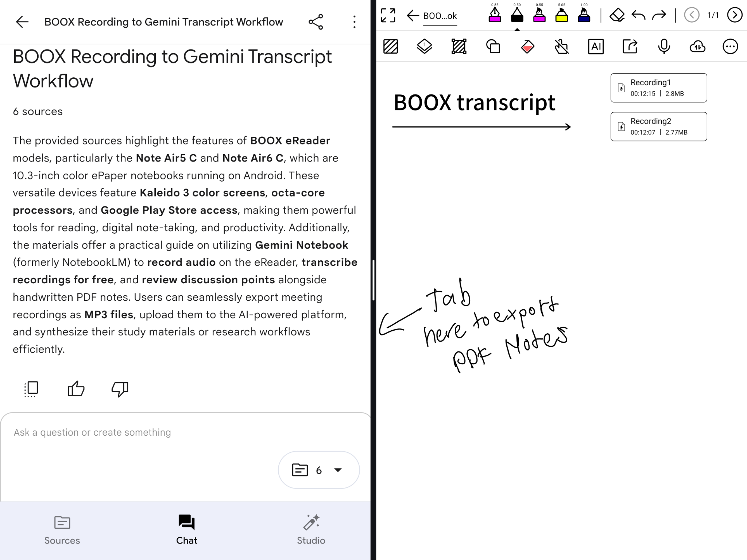
Task: Open the export and share notes icon
Action: 630,47
